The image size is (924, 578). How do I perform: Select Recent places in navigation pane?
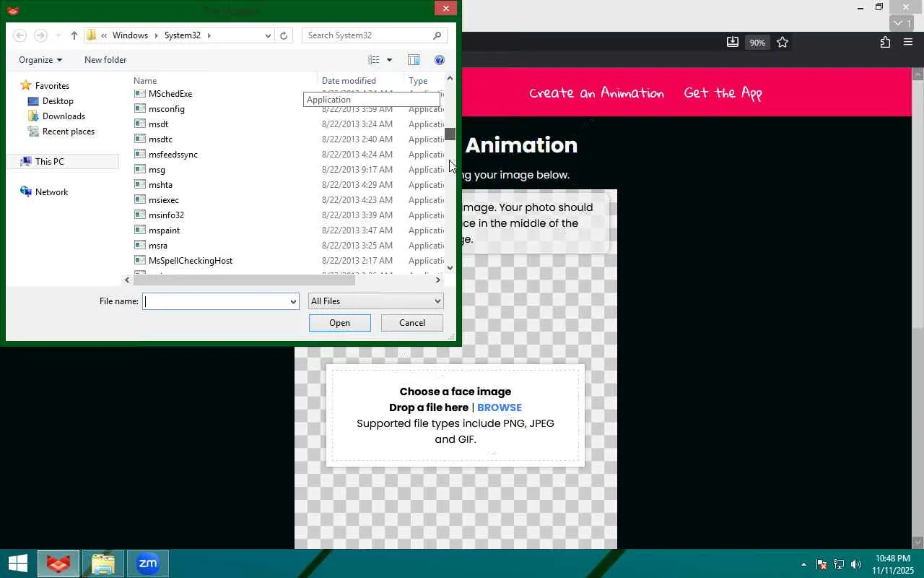pos(68,131)
